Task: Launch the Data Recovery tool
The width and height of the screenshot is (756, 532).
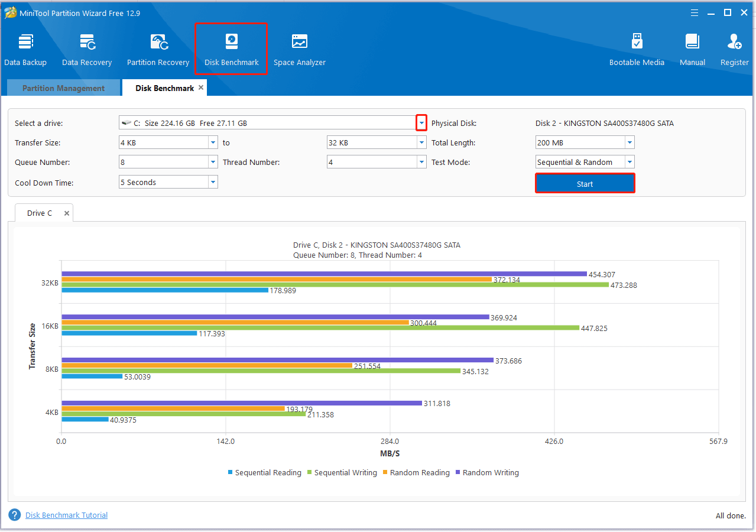Action: tap(87, 43)
